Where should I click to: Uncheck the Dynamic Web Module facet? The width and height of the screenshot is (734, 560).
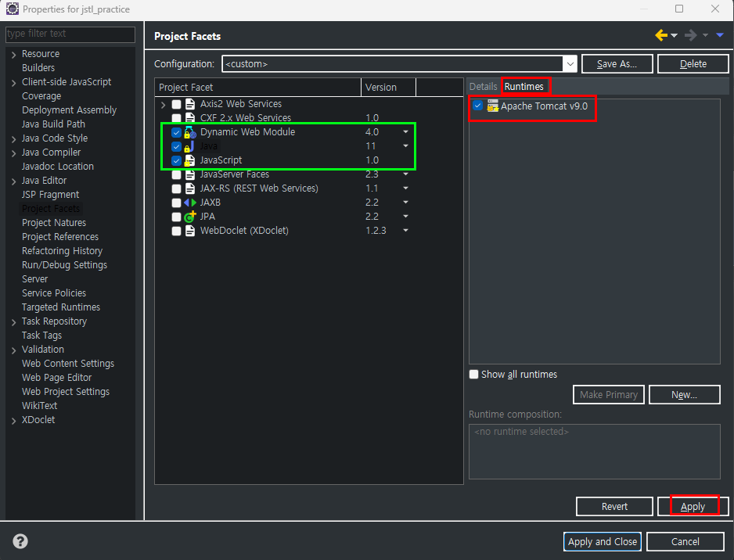177,132
